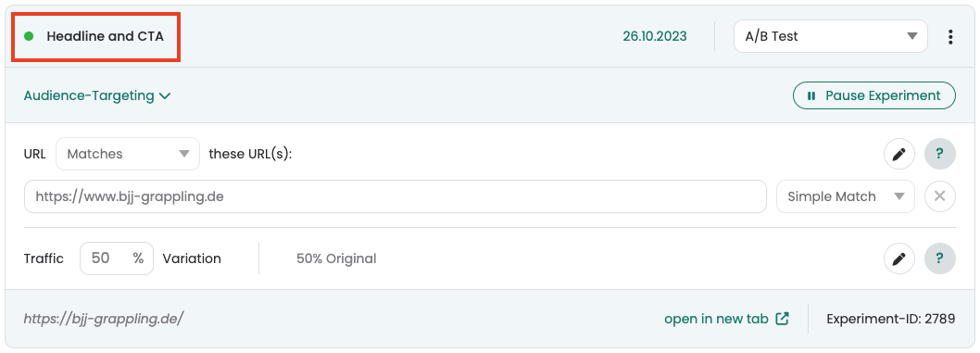Expand the Audience-Targeting section
Viewport: 980px width, 353px height.
pyautogui.click(x=97, y=95)
